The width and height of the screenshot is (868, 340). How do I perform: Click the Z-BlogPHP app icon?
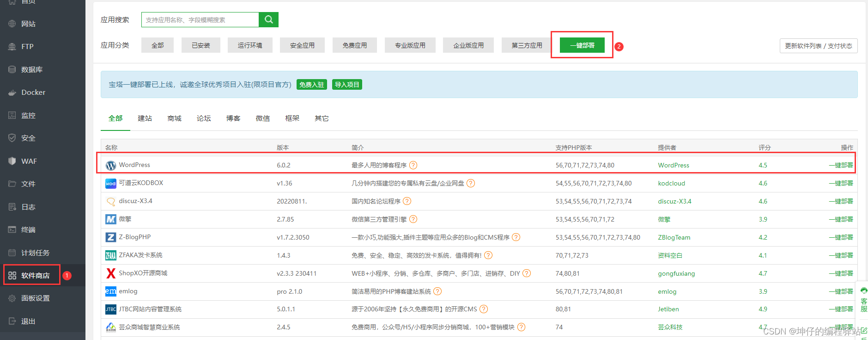[x=111, y=237]
